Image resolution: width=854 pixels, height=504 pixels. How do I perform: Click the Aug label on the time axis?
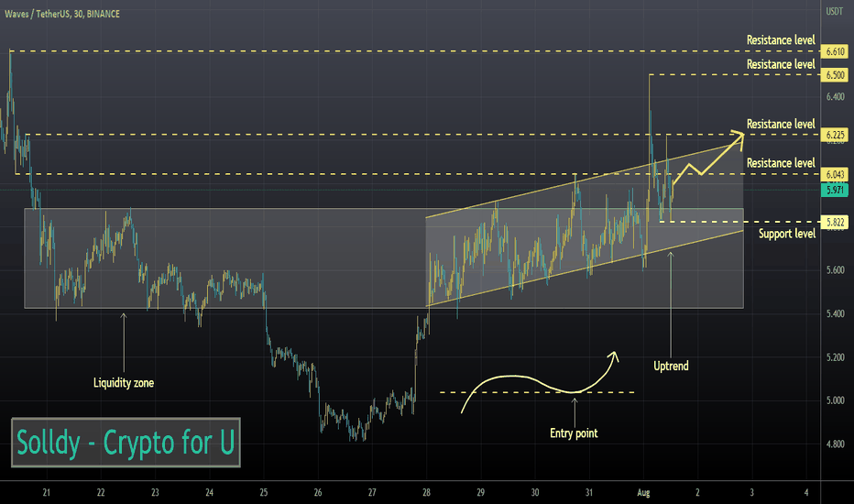point(643,493)
